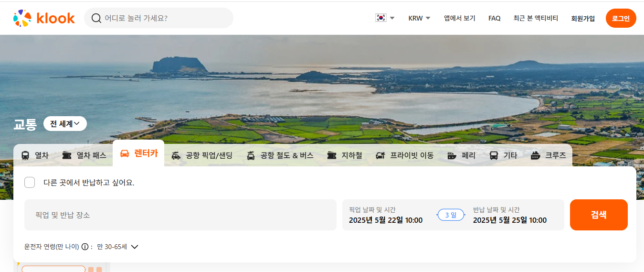Screen dimensions: 644x272
Task: Click the ferry icon on 페리
Action: click(452, 155)
